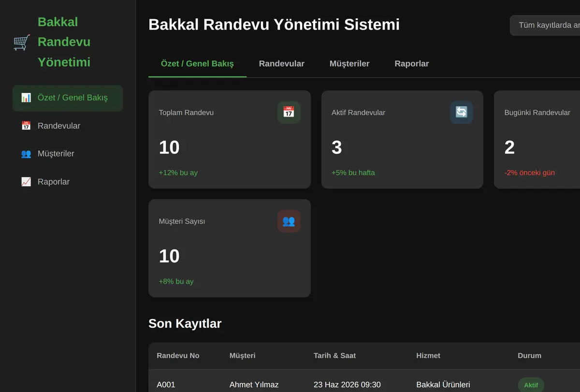Click the bar chart icon beside Özet / Genel Bakış

click(26, 98)
